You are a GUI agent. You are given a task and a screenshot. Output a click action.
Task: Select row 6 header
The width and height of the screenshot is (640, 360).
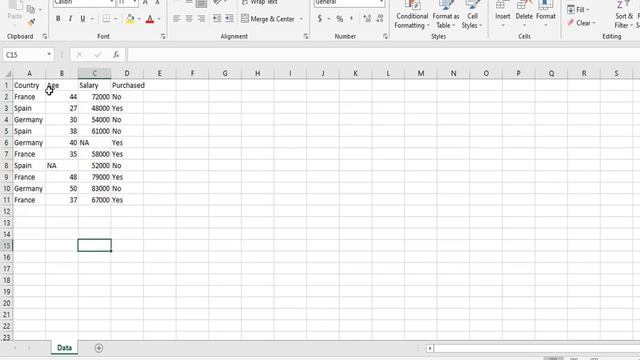(x=6, y=142)
